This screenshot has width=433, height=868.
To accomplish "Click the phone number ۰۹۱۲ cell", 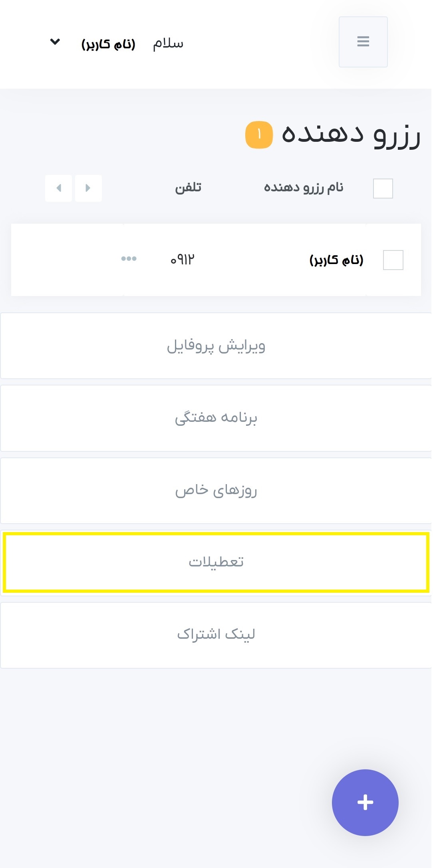I will (x=183, y=260).
